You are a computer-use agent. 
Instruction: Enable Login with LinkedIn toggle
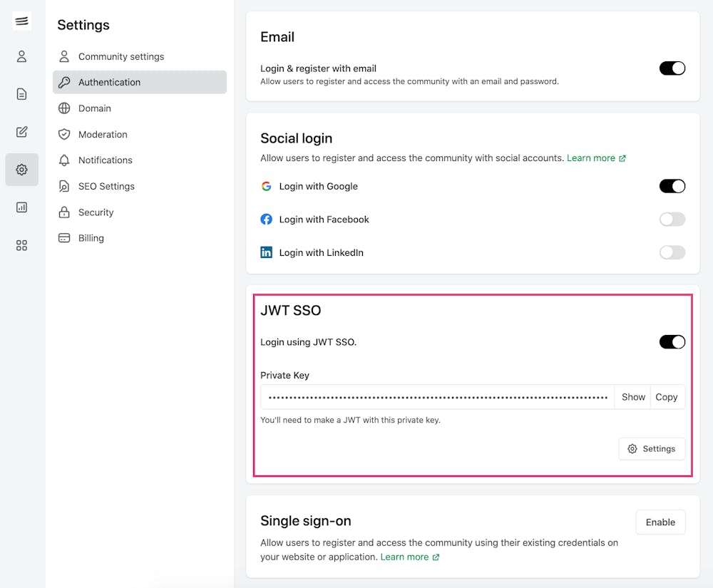click(x=672, y=252)
